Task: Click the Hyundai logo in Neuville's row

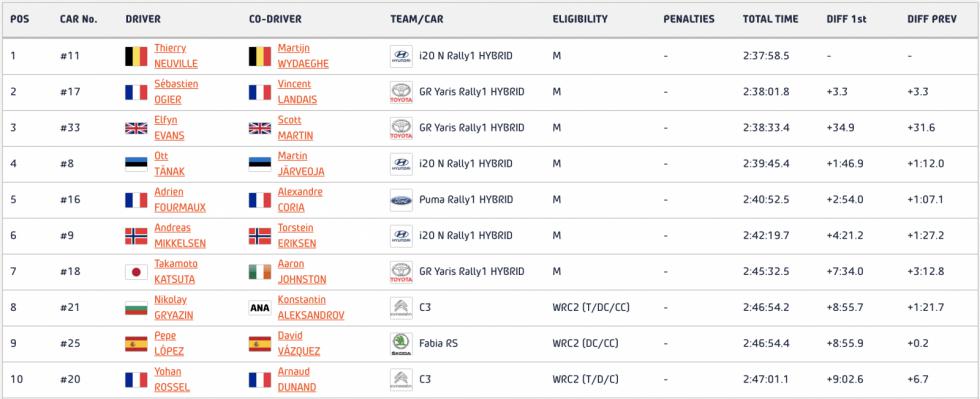Action: pyautogui.click(x=401, y=56)
